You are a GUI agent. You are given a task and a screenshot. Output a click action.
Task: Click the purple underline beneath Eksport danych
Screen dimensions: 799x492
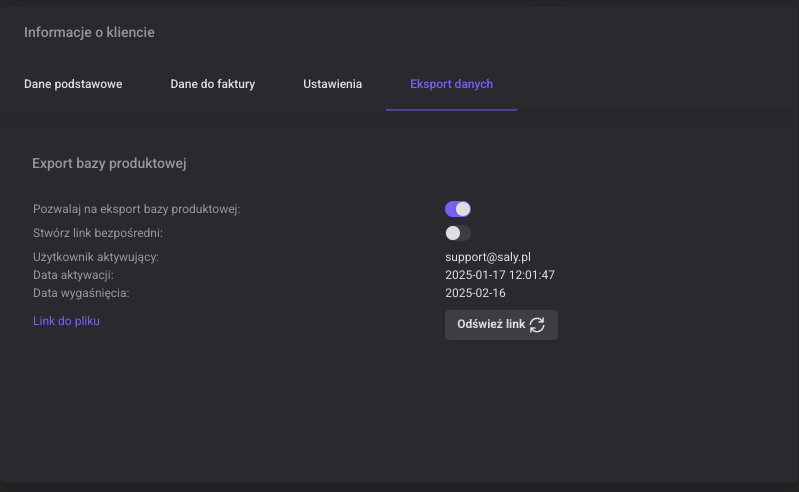(451, 109)
